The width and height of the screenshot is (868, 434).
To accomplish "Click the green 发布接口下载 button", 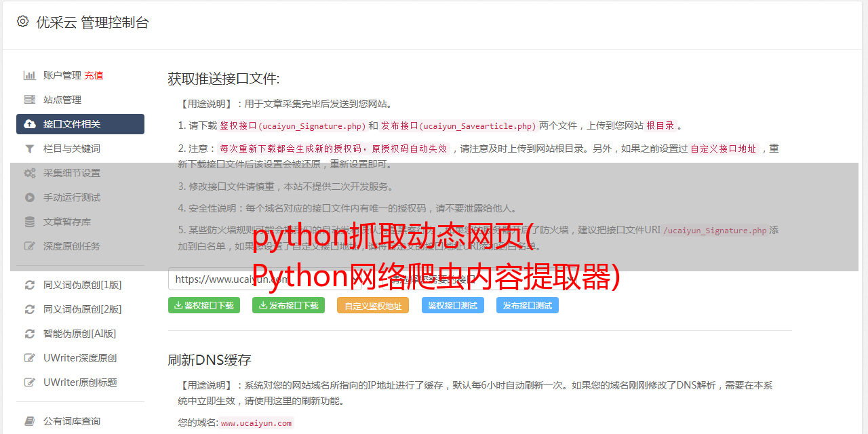I will click(288, 305).
